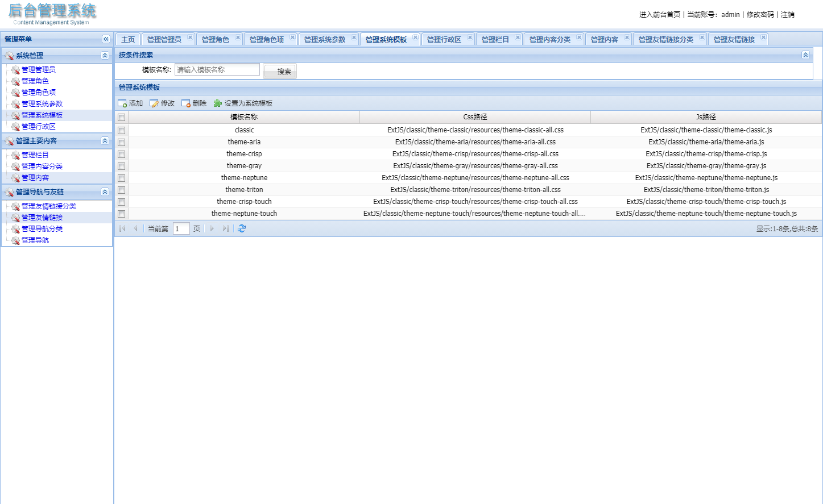Open 管理导航分类 in the sidebar
Screen dimensions: 823x504
tap(42, 229)
